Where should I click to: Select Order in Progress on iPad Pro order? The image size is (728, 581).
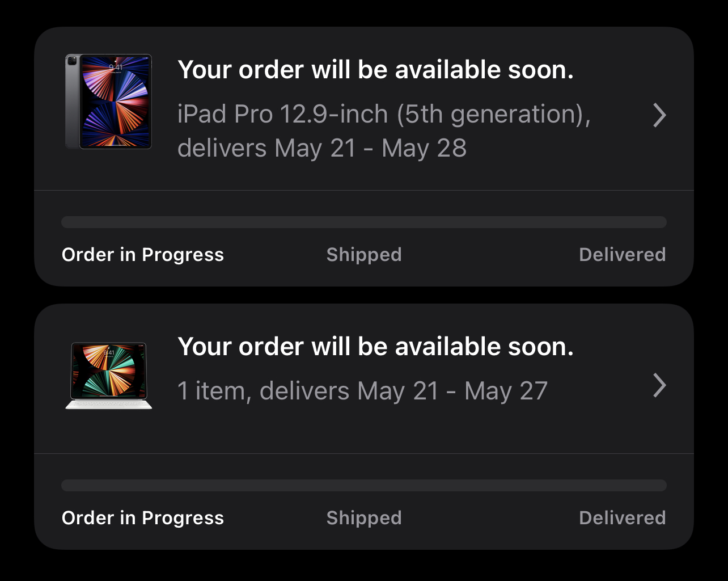pyautogui.click(x=143, y=255)
